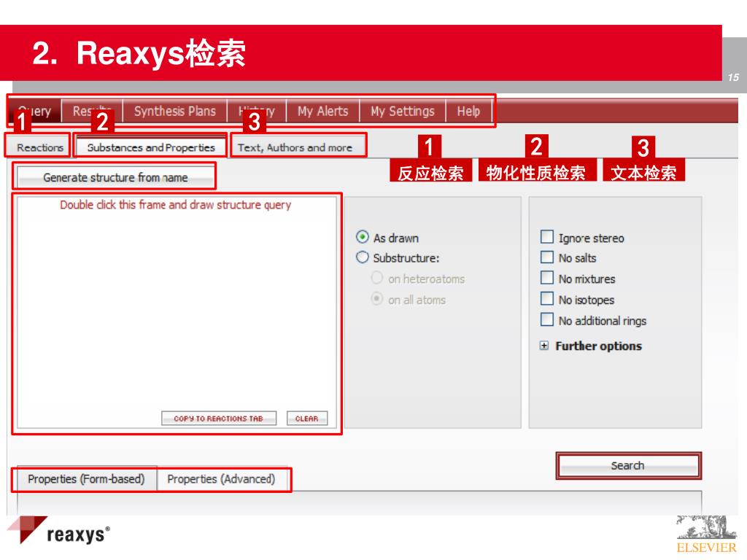Switch to Text, Authors and more tab

295,147
